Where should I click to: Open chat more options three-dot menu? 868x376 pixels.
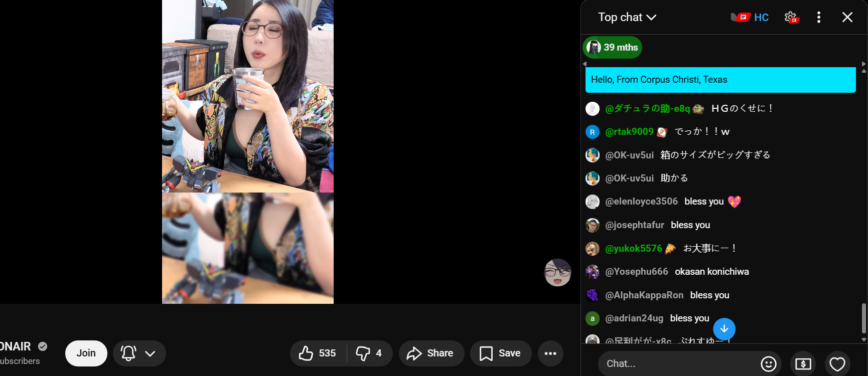819,18
